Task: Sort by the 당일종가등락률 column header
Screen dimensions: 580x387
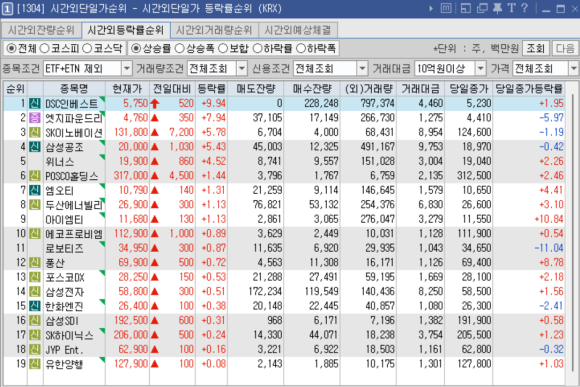Action: (x=529, y=89)
